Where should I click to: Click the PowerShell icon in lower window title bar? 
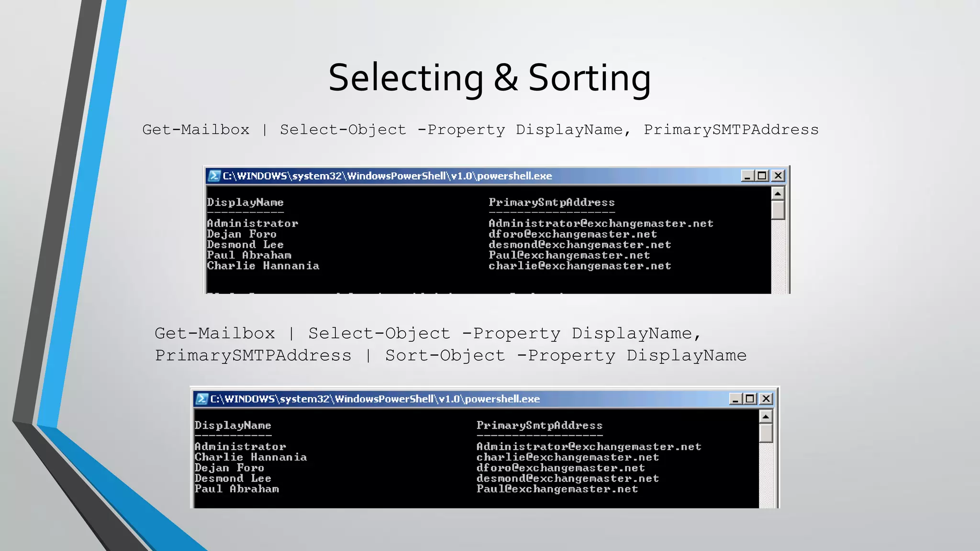[x=202, y=399]
